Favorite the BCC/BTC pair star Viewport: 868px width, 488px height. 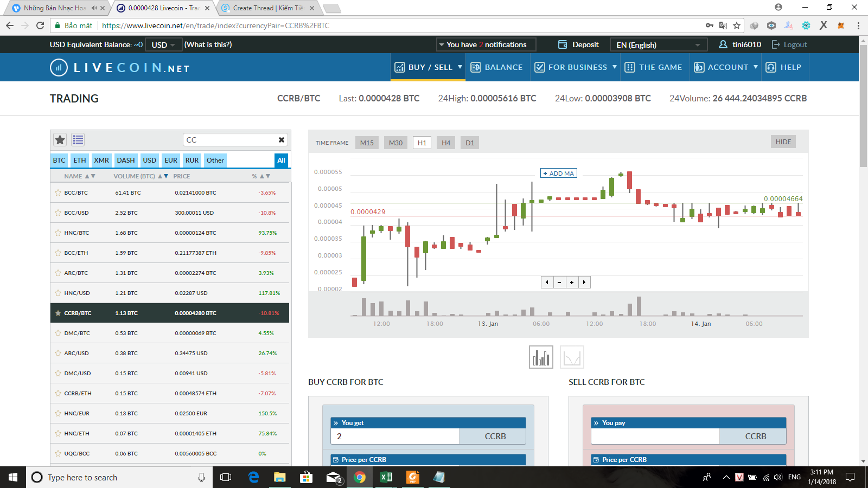coord(58,192)
